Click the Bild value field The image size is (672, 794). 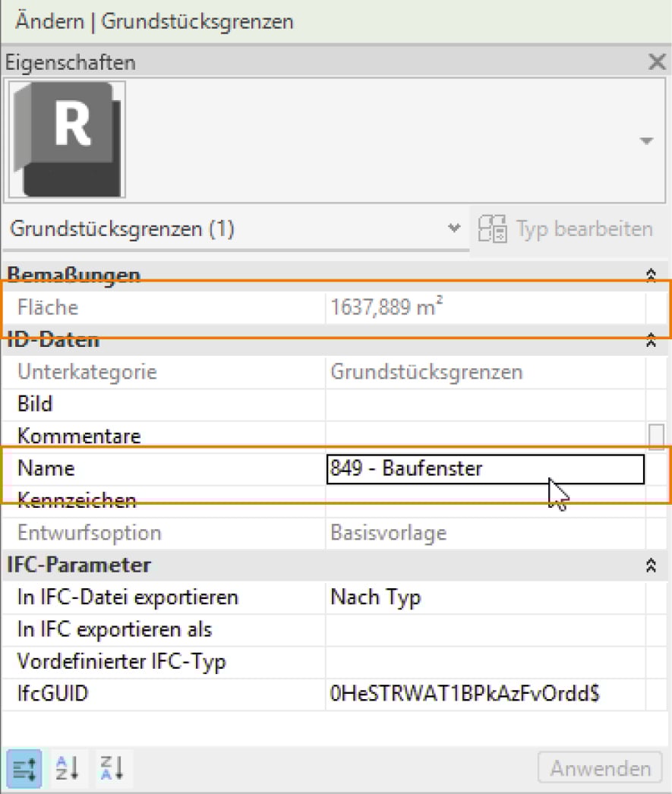pos(485,404)
